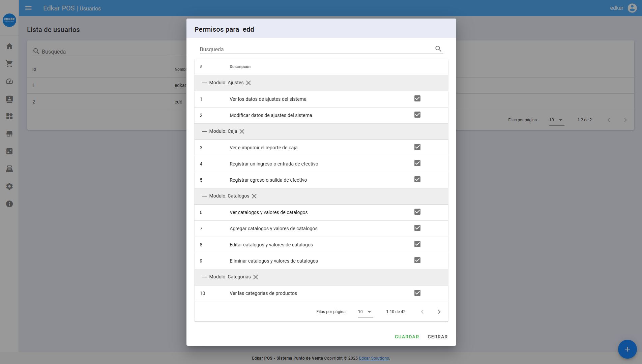
Task: Collapse the Modulo: Caja group
Action: 204,131
